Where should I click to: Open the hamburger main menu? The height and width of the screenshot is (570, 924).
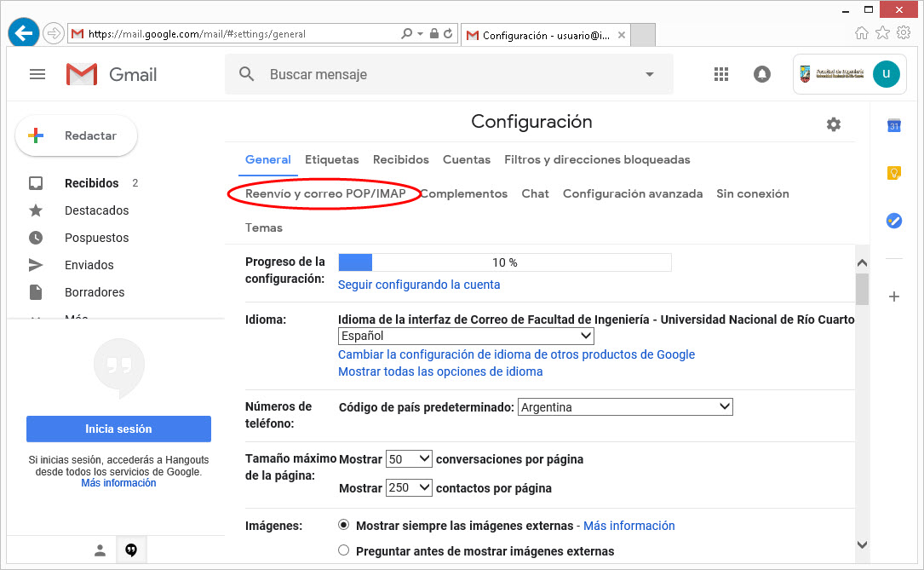click(x=37, y=74)
